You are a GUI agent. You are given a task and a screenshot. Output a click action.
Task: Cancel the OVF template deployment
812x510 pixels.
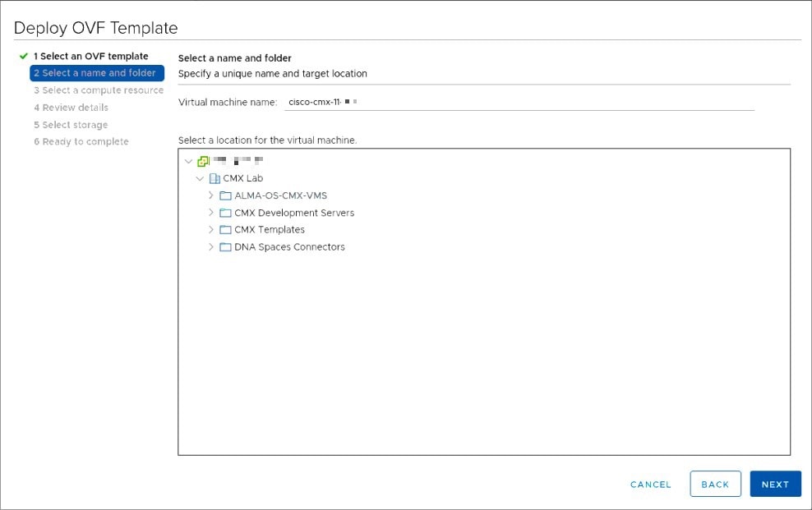pyautogui.click(x=650, y=484)
